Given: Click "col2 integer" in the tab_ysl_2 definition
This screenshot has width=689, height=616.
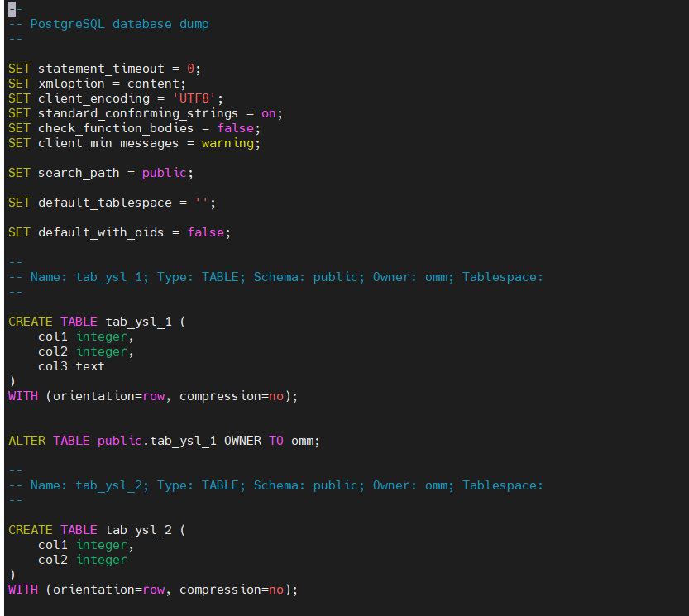Looking at the screenshot, I should pos(82,560).
